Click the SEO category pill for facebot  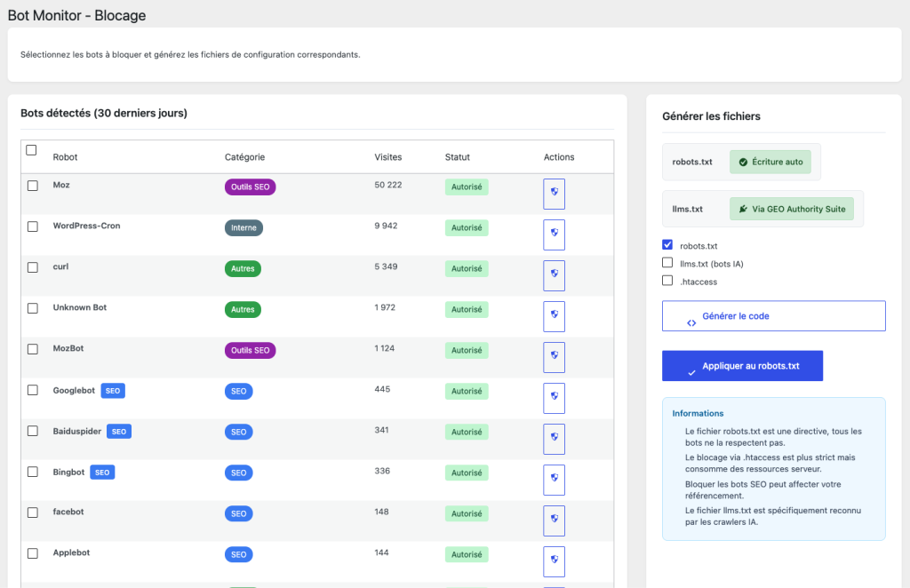(x=238, y=513)
